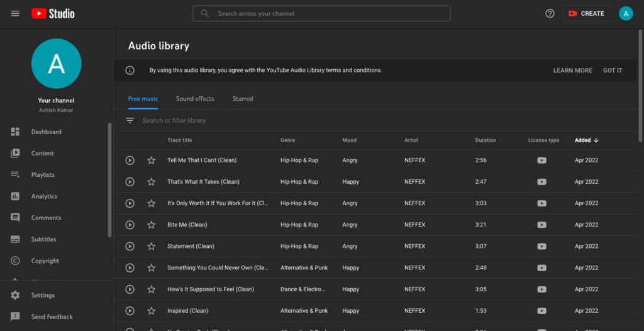
Task: Open the hamburger navigation menu
Action: pyautogui.click(x=15, y=13)
